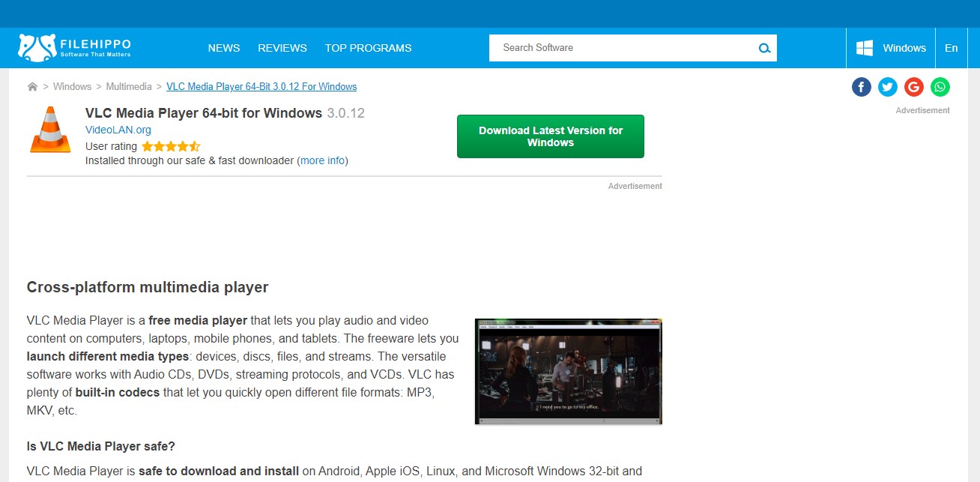Share the page on WhatsApp

(940, 87)
